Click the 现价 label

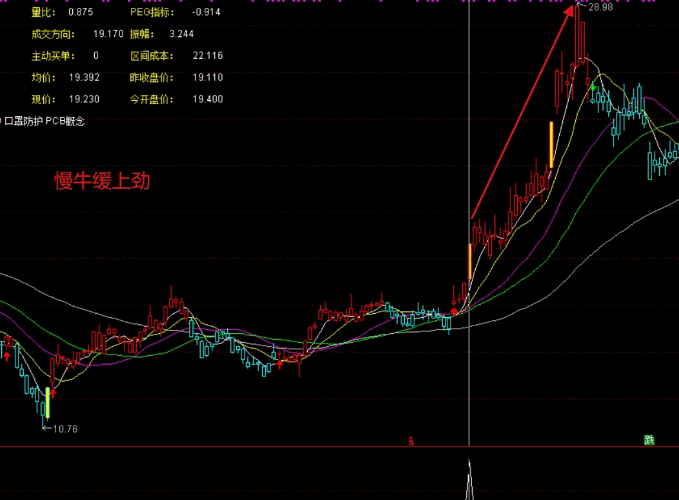(x=44, y=100)
